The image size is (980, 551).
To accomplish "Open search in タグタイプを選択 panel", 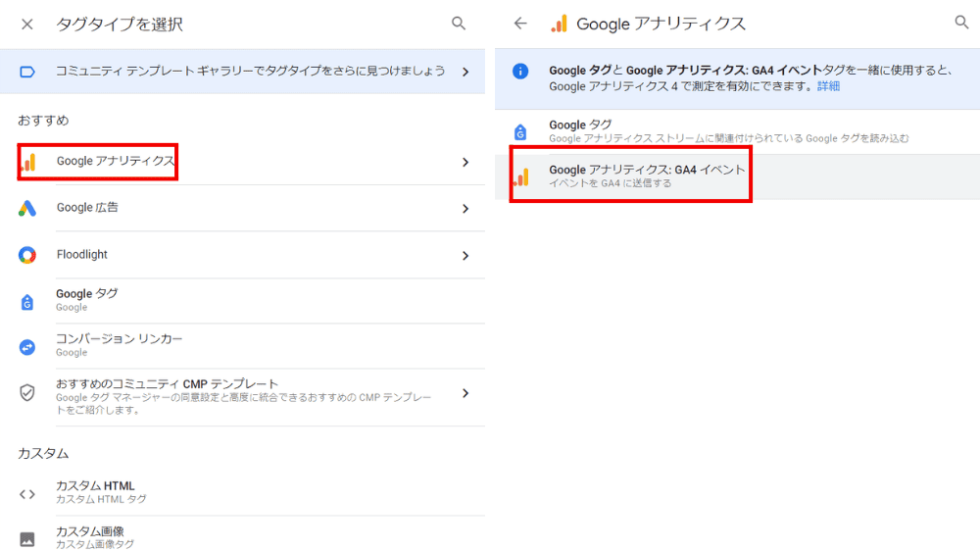I will (x=459, y=24).
